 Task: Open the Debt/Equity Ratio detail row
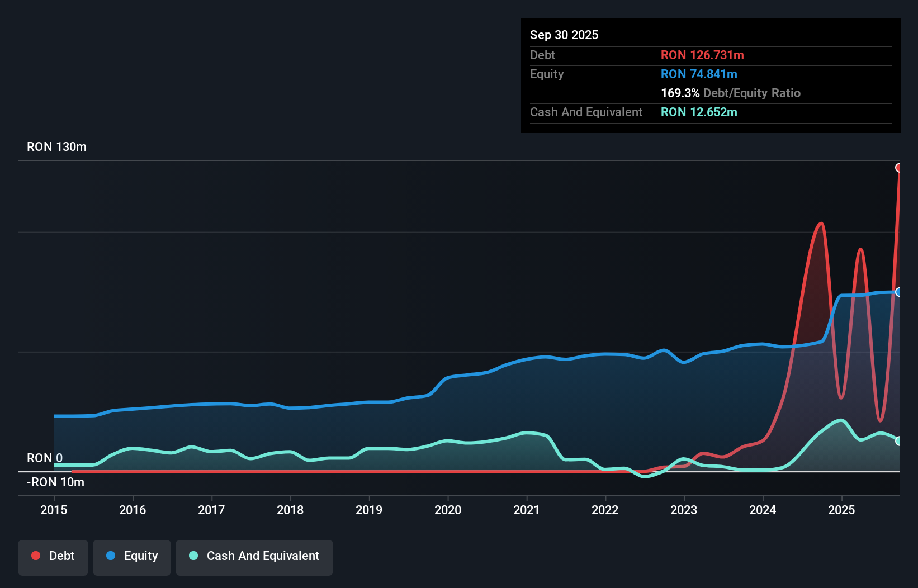(731, 93)
